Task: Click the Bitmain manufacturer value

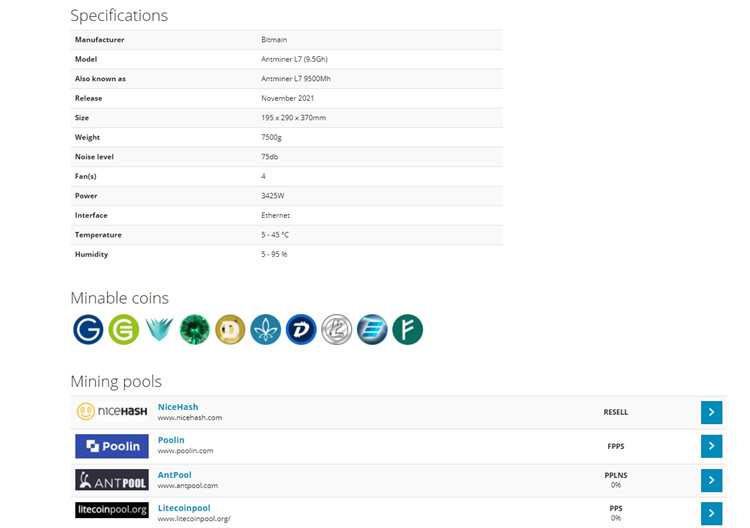Action: (x=274, y=40)
